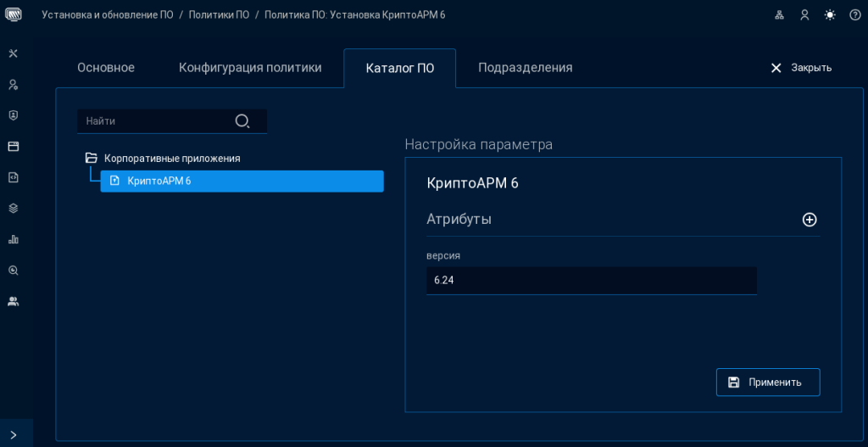Screen dimensions: 868x447
Task: Open the users group sidebar icon
Action: coord(13,301)
